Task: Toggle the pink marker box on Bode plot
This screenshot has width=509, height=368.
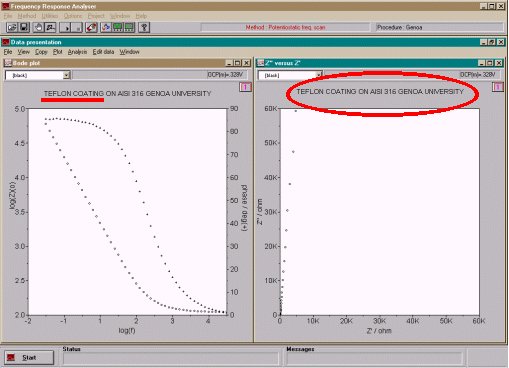Action: coord(245,87)
